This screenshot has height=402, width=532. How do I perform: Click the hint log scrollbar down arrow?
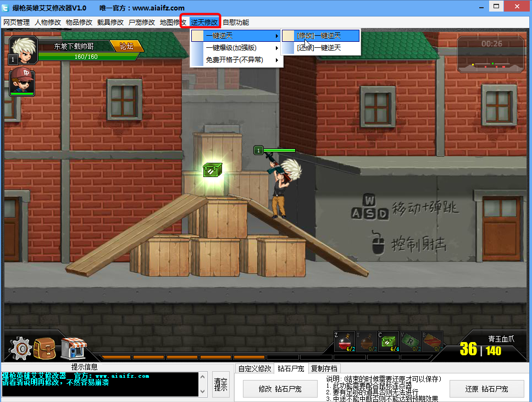pyautogui.click(x=203, y=392)
